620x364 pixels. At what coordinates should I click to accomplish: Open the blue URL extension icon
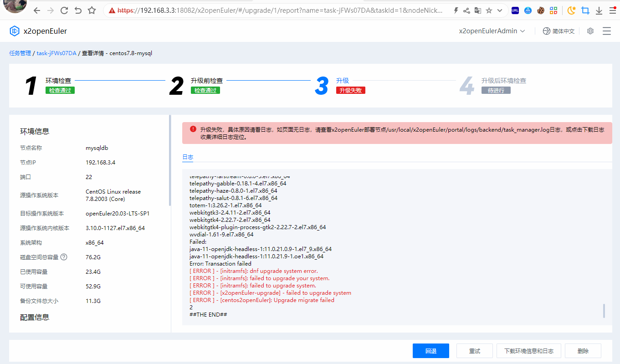(x=515, y=10)
